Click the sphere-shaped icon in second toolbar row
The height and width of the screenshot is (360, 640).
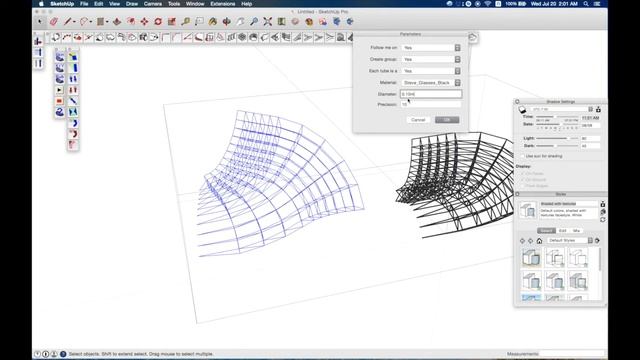click(x=242, y=38)
